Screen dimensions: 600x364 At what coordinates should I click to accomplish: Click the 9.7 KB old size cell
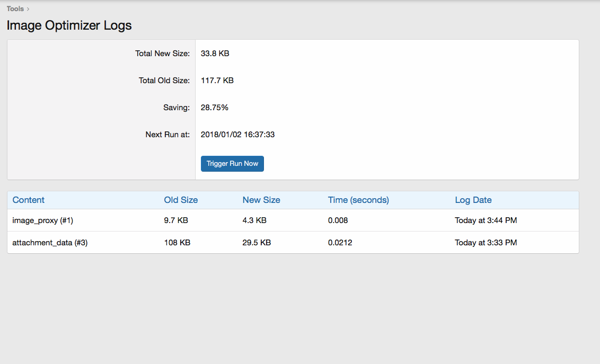pyautogui.click(x=176, y=220)
